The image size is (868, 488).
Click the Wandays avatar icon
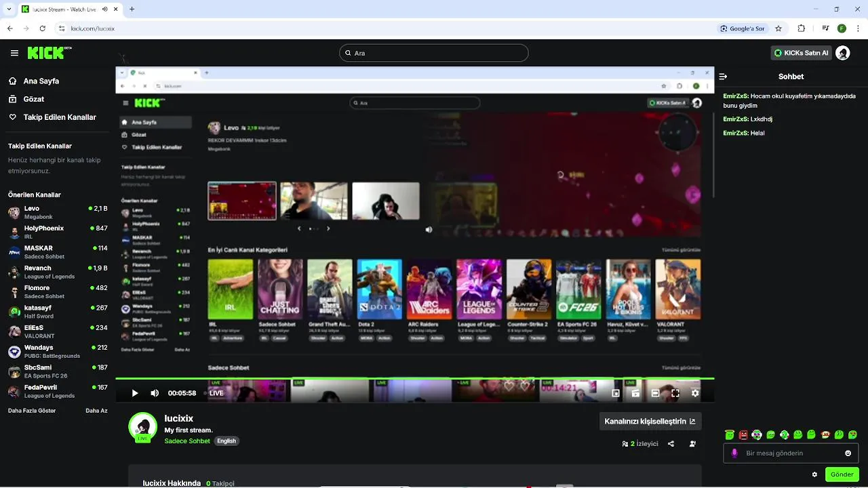click(14, 351)
